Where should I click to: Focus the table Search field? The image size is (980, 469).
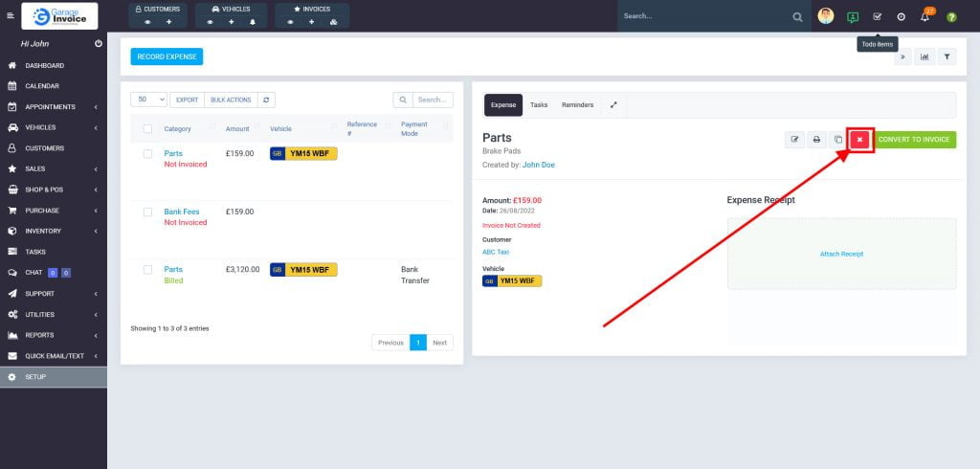pos(433,100)
